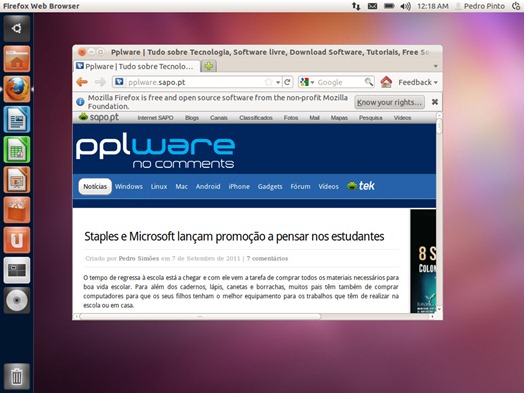Launch LibreOffice Writer from the launcher
This screenshot has width=524, height=393.
(x=17, y=119)
